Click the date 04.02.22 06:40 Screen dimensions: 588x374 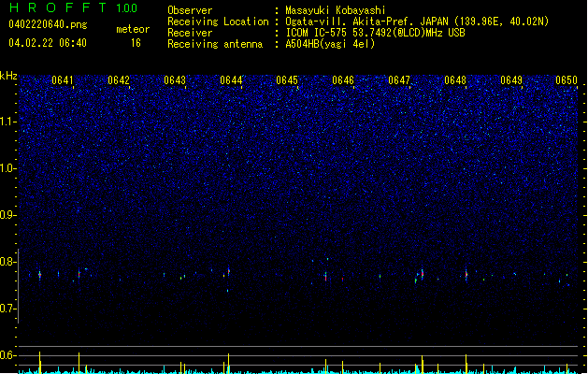(48, 43)
